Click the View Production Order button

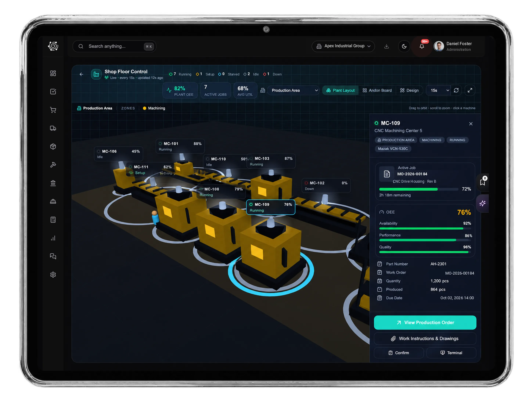[425, 323]
